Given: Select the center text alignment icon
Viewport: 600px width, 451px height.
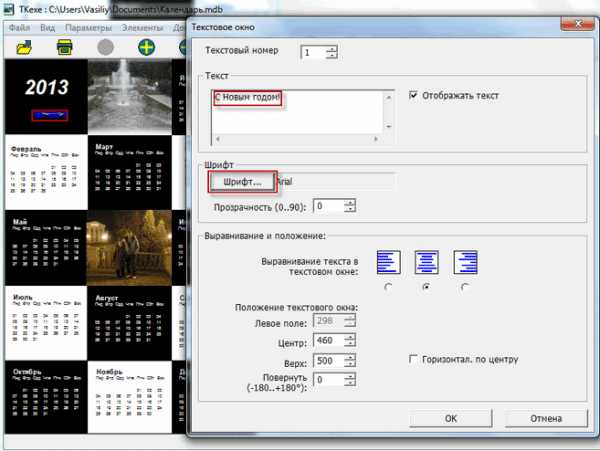Looking at the screenshot, I should tap(427, 261).
